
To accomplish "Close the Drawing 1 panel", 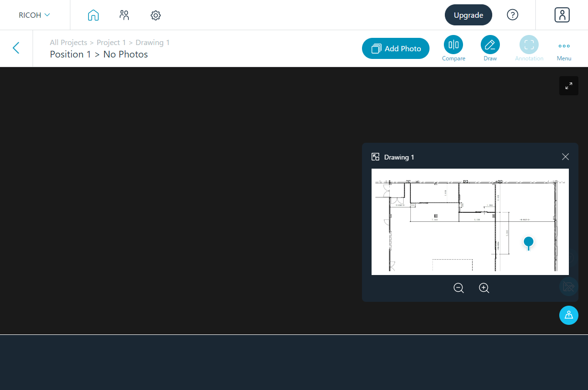I will coord(565,157).
